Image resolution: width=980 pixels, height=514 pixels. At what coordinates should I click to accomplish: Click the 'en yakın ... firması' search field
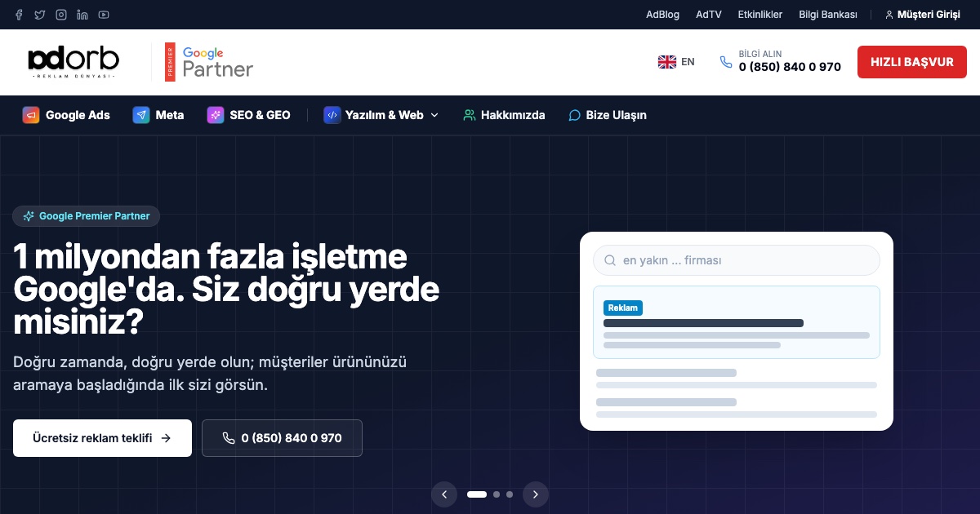(737, 260)
